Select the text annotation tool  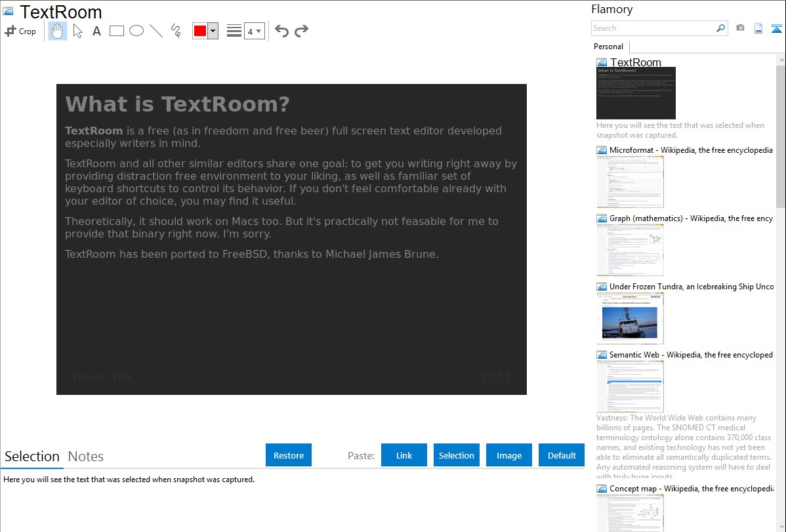coord(96,31)
